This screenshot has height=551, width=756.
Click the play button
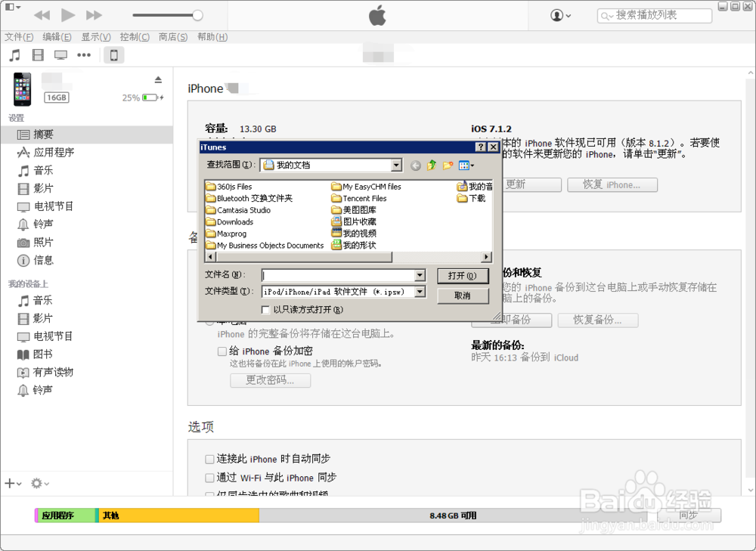pyautogui.click(x=68, y=15)
